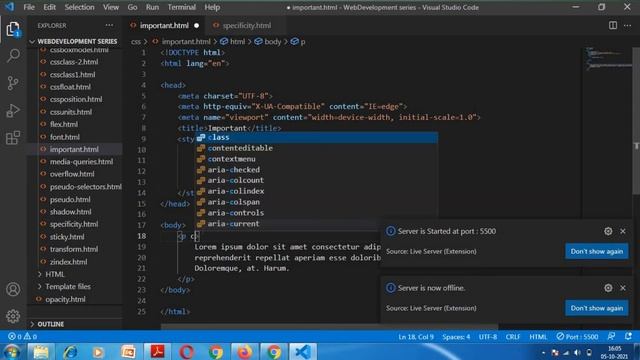This screenshot has height=360, width=640.
Task: Click Spaces: 4 indentation setting
Action: (456, 337)
